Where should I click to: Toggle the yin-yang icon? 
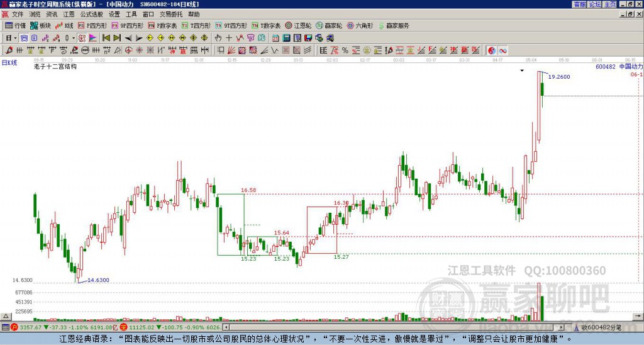pos(492,50)
